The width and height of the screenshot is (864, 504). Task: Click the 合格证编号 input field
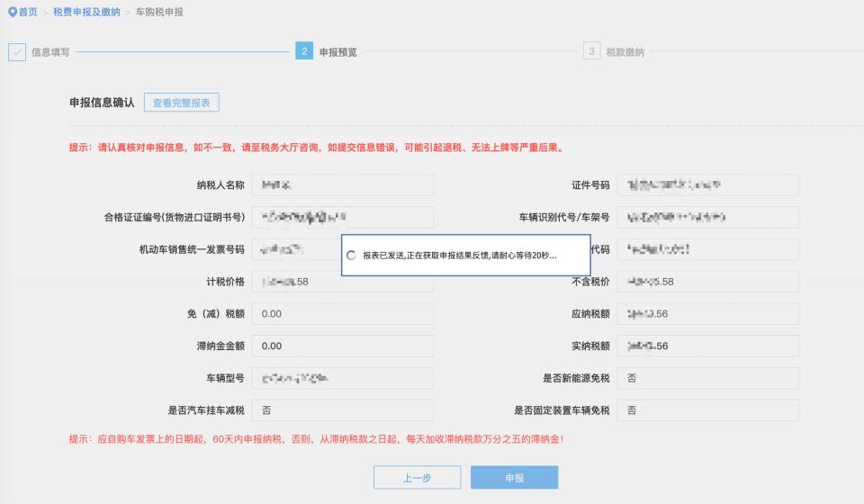343,217
